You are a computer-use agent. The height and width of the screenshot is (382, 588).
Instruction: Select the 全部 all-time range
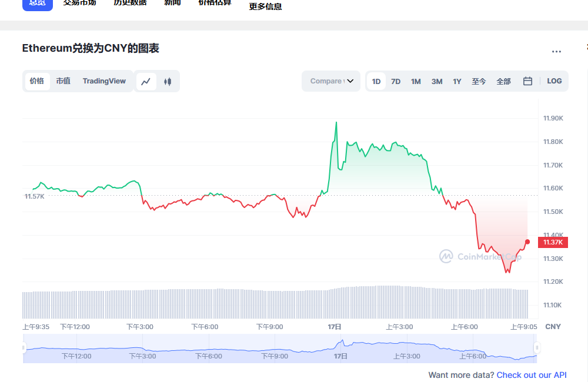[504, 81]
